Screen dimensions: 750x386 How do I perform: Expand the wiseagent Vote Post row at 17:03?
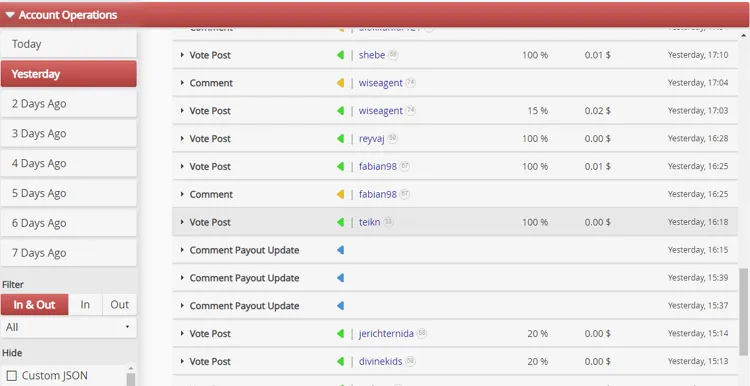point(182,110)
